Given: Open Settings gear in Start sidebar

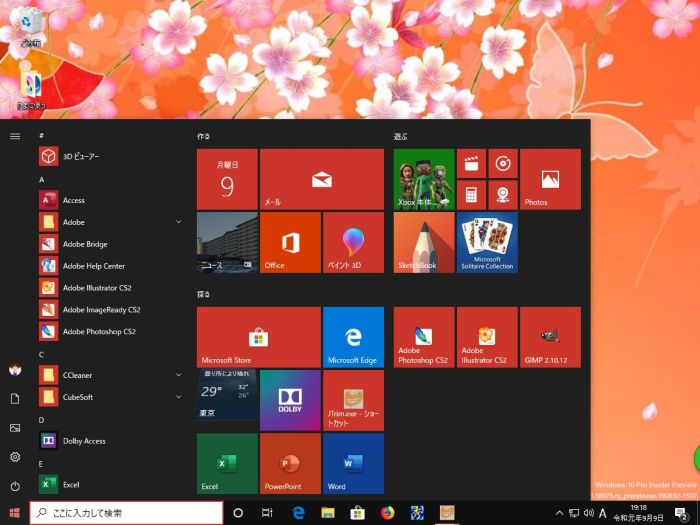Looking at the screenshot, I should [x=15, y=457].
